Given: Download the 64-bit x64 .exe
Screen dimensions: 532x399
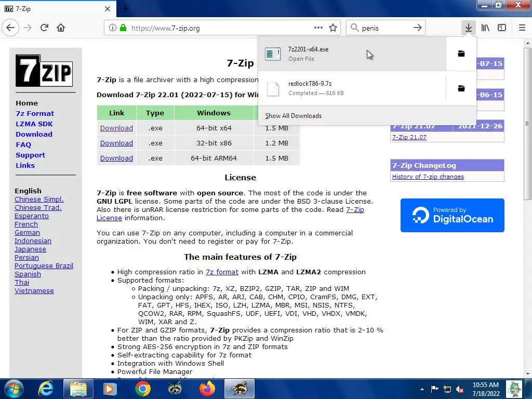Looking at the screenshot, I should point(116,128).
